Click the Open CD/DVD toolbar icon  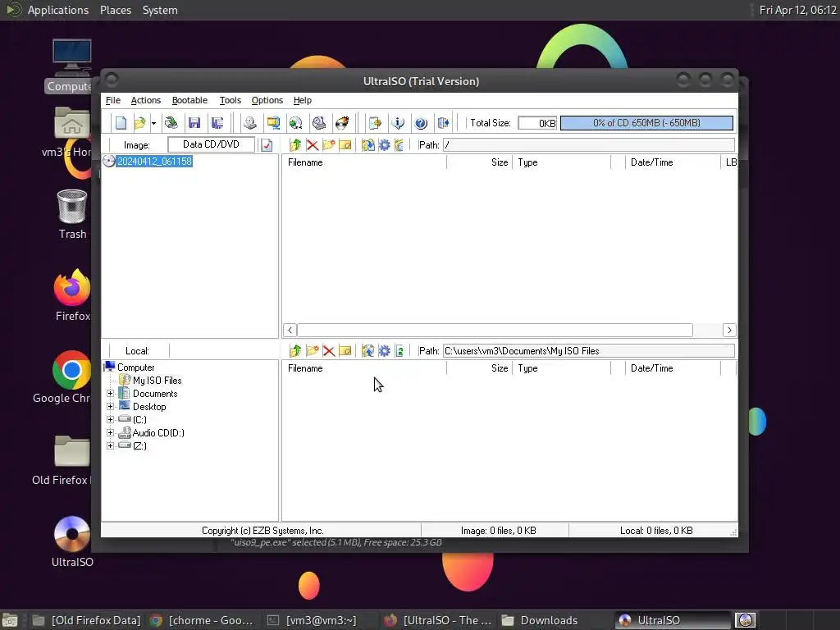click(x=171, y=123)
